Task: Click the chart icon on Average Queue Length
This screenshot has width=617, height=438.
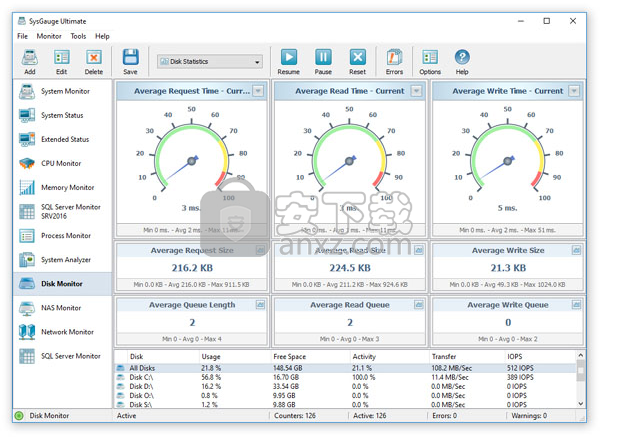Action: point(260,305)
